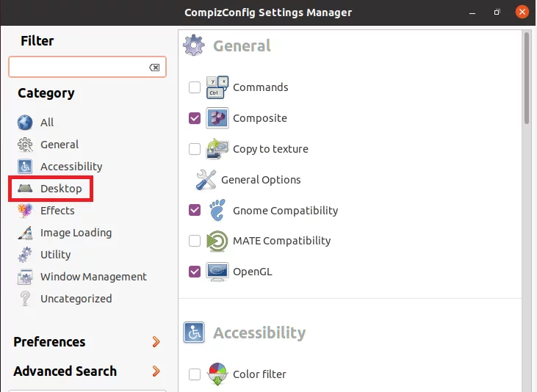
Task: Expand the Preferences section
Action: pos(87,341)
